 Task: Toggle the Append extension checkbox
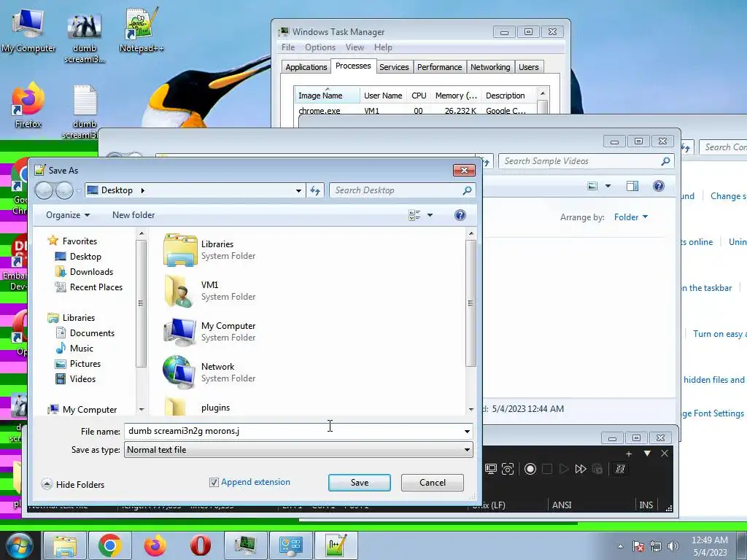(x=214, y=483)
